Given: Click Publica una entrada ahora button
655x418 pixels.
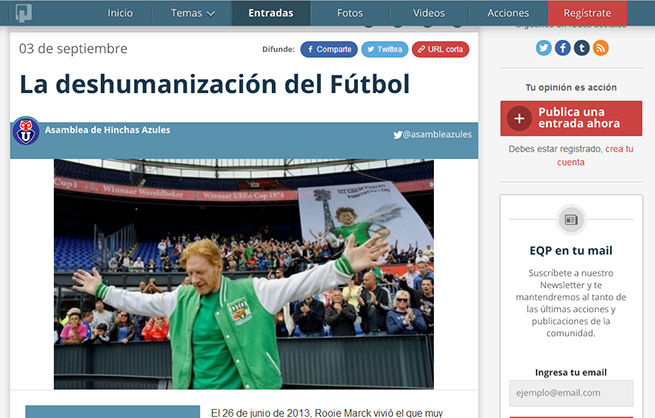Looking at the screenshot, I should [571, 118].
